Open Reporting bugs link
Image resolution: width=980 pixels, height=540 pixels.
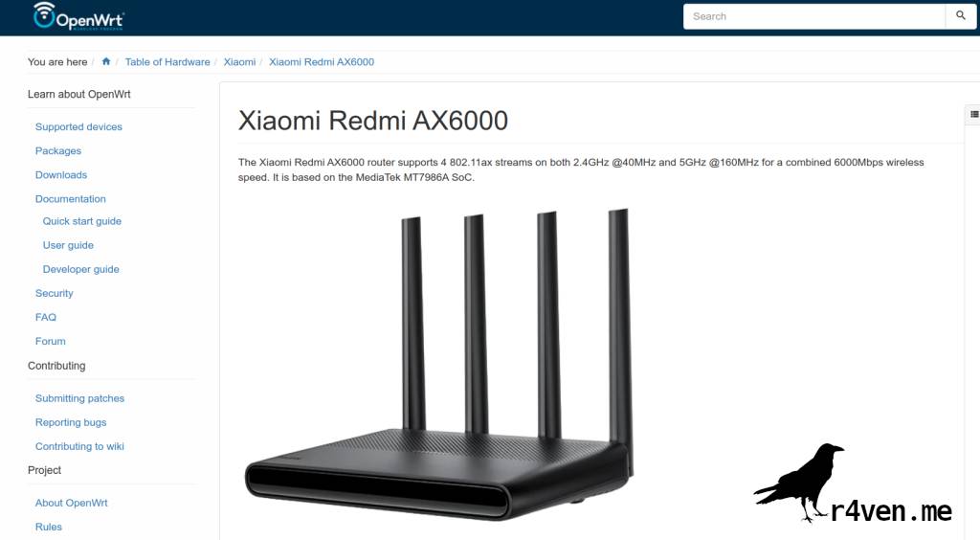[x=71, y=422]
